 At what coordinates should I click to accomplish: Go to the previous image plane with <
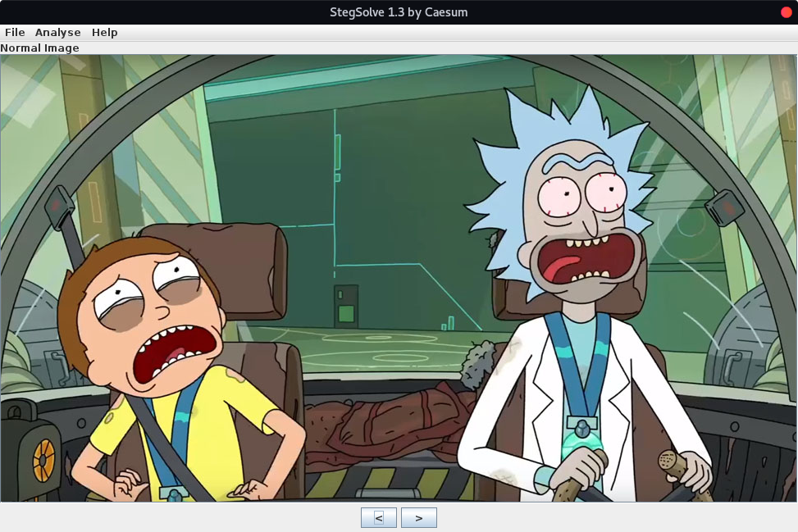click(x=379, y=518)
